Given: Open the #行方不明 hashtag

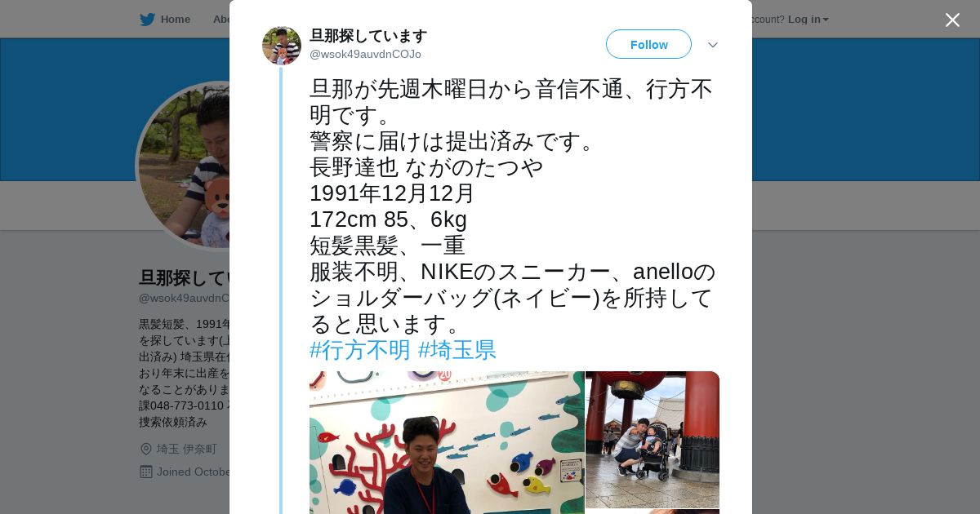Looking at the screenshot, I should click(x=360, y=350).
